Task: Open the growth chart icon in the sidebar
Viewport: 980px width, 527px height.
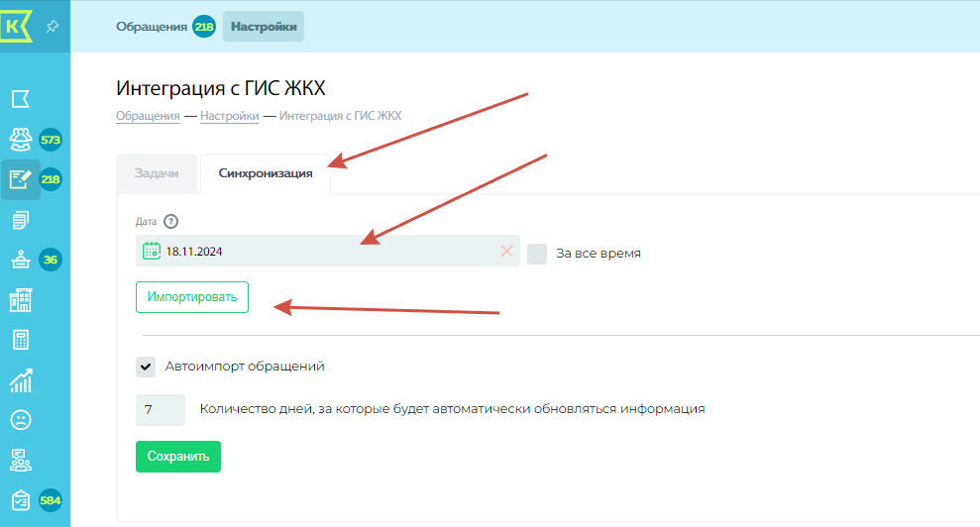Action: tap(21, 380)
